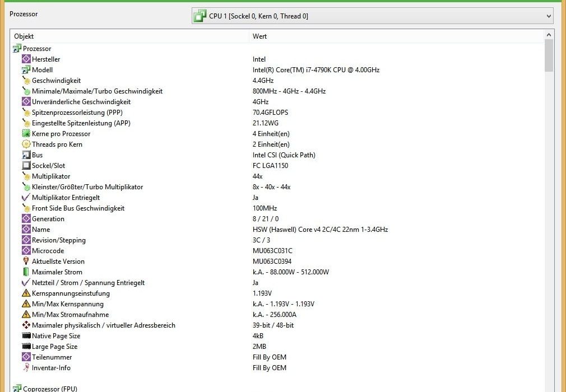Click the Maximaler Strom battery icon
Image resolution: width=566 pixels, height=392 pixels.
click(x=26, y=272)
